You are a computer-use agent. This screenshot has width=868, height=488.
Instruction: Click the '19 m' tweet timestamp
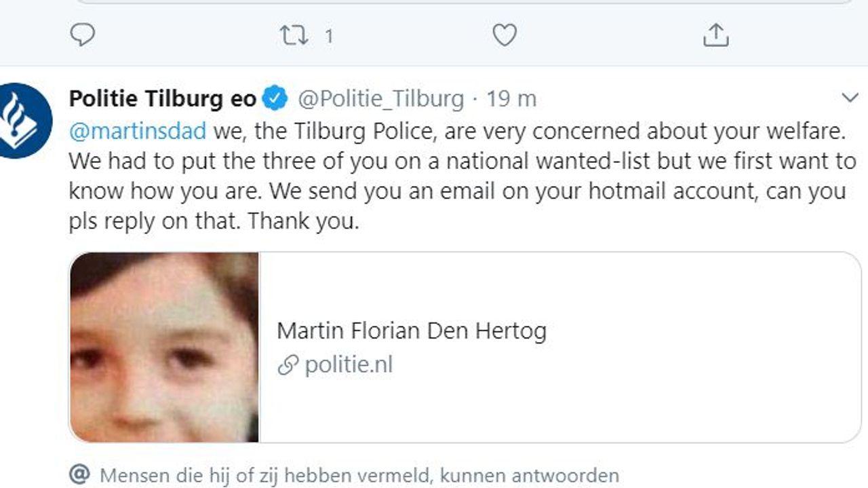coord(511,99)
